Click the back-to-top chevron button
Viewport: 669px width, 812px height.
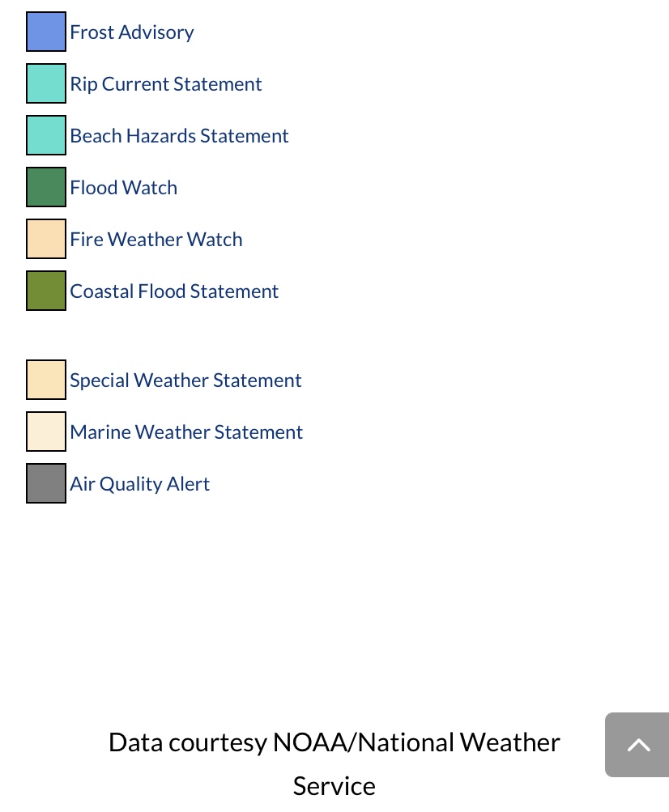pos(637,745)
